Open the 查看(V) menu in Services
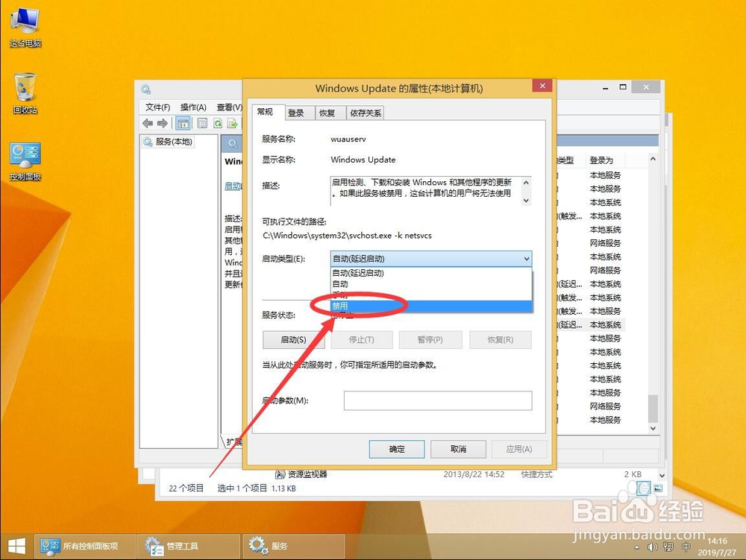This screenshot has height=560, width=746. click(229, 107)
